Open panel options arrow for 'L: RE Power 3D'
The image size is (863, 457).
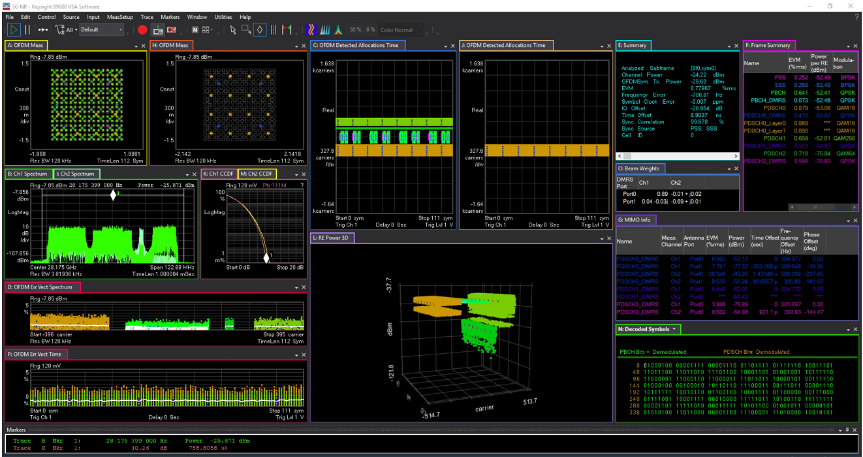coord(602,239)
